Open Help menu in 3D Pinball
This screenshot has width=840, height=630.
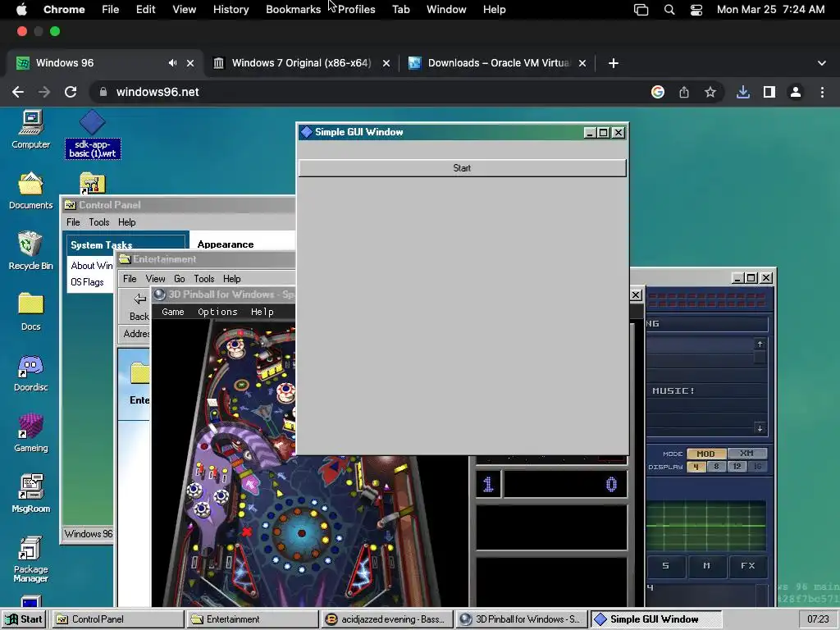tap(262, 312)
